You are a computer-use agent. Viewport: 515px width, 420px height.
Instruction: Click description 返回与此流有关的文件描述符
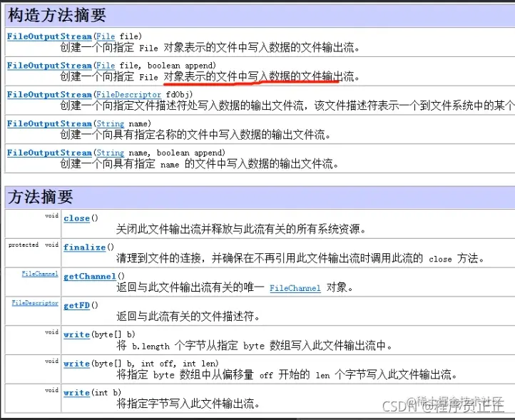[x=188, y=316]
